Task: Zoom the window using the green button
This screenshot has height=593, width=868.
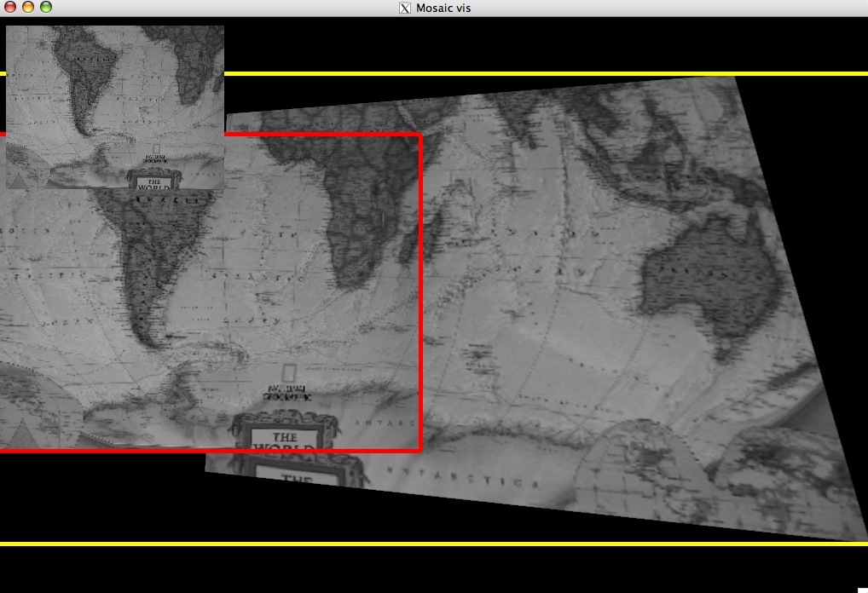Action: coord(46,8)
